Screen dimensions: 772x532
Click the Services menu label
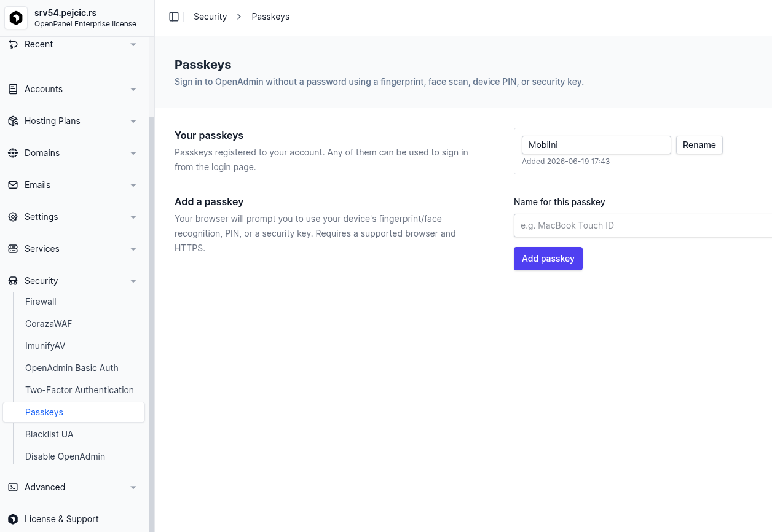coord(42,249)
